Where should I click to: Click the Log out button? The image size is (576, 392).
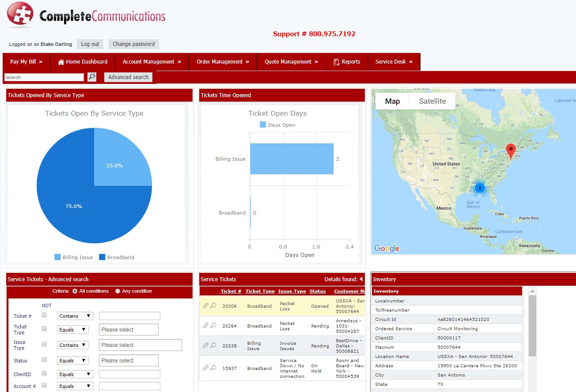tap(90, 44)
